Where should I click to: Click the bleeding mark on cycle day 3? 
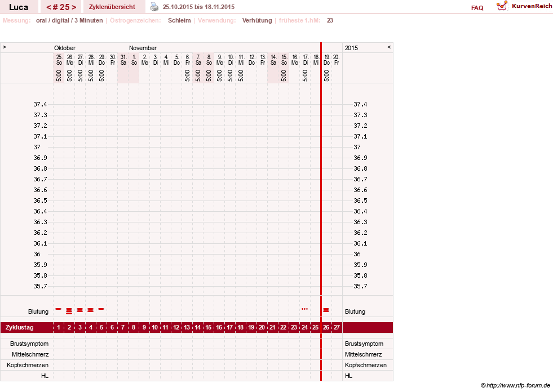(80, 310)
